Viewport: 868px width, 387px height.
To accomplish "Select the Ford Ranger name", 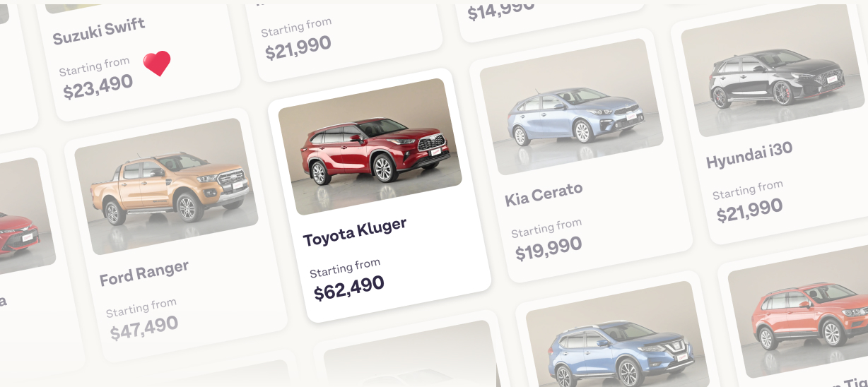I will point(144,273).
